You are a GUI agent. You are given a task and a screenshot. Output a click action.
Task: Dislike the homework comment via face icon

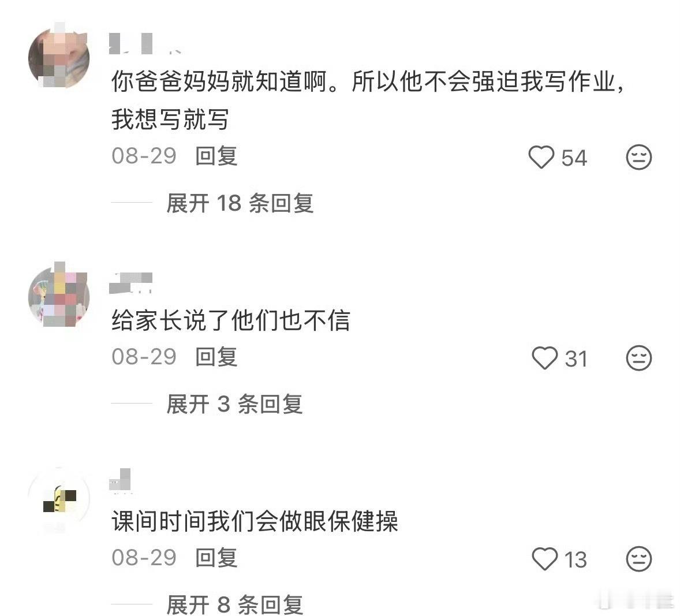639,157
